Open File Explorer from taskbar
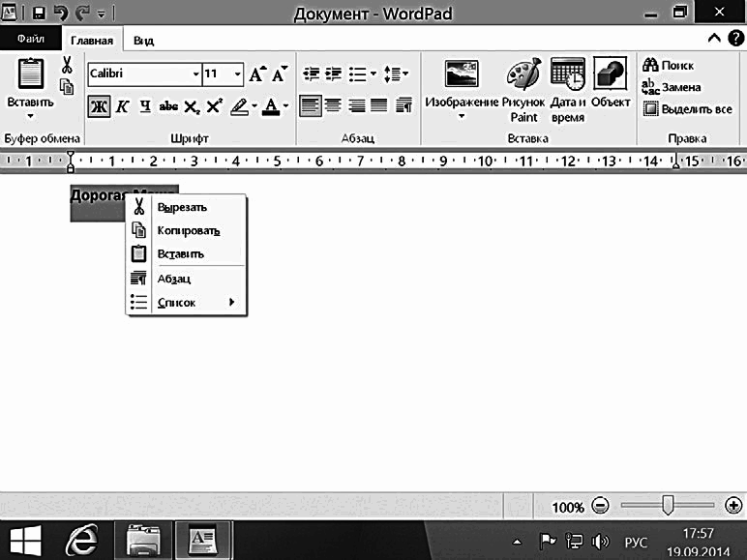This screenshot has height=560, width=747. pos(143,541)
